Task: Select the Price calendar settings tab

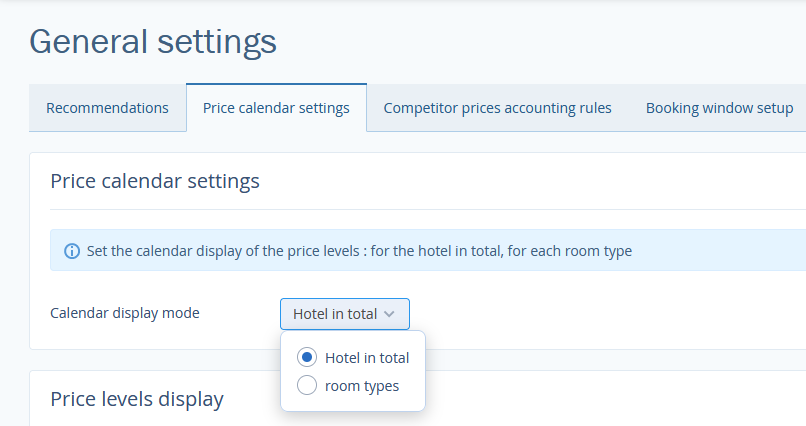Action: [276, 108]
